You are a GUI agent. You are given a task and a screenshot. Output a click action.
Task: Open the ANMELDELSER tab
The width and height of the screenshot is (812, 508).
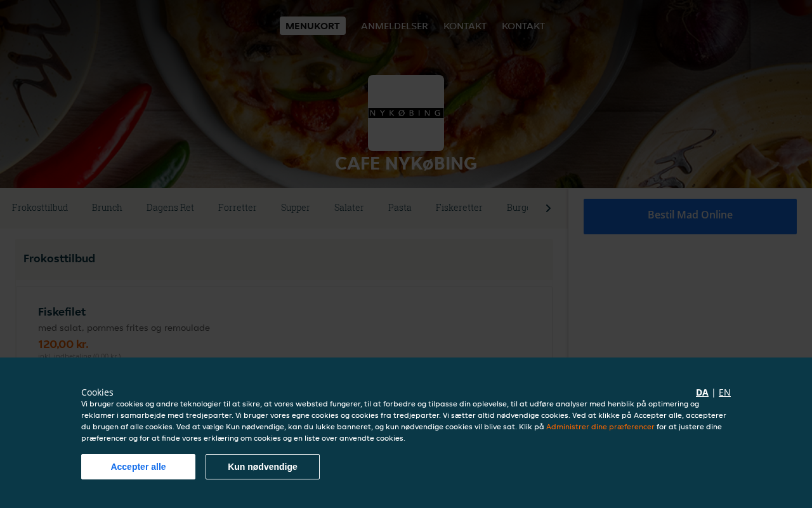point(395,26)
